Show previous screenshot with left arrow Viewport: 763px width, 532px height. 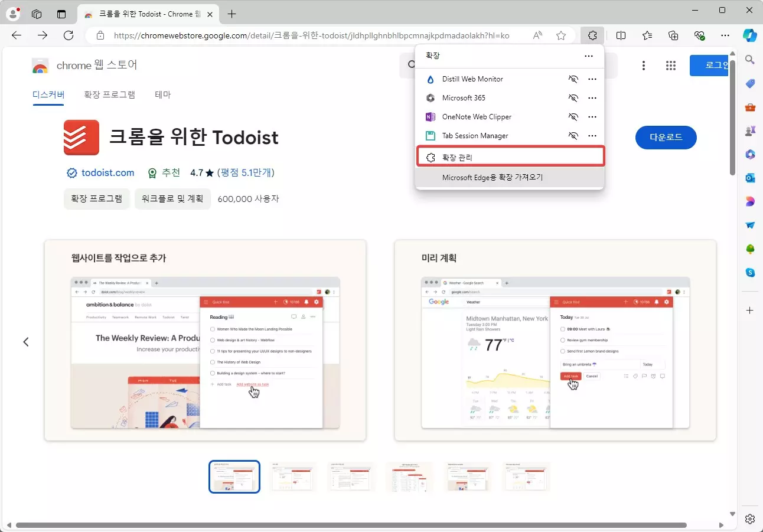[x=26, y=342]
